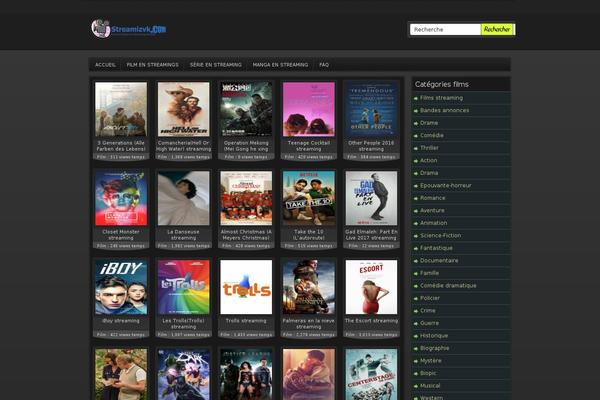Open the Other People 2016 poster
The width and height of the screenshot is (600, 400).
(x=371, y=109)
